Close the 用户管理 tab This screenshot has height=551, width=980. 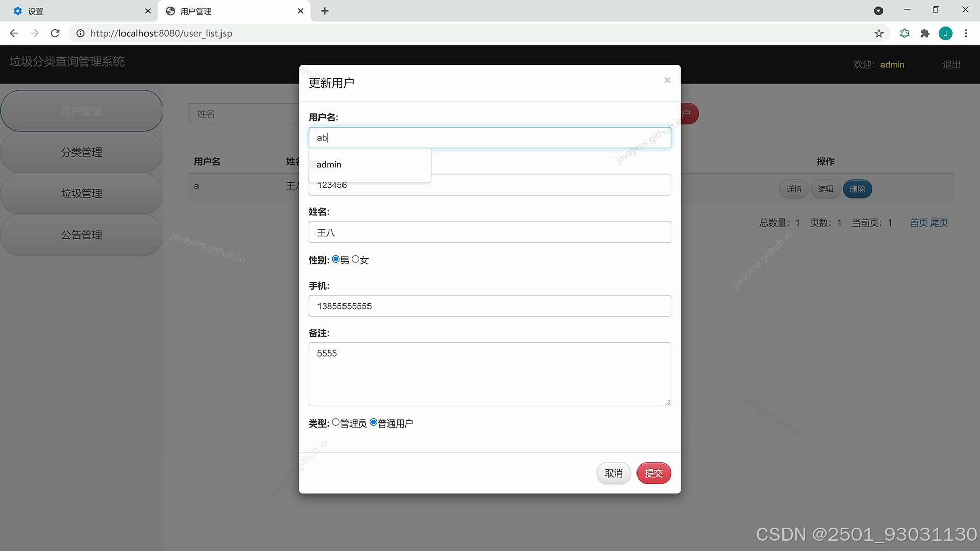(300, 11)
